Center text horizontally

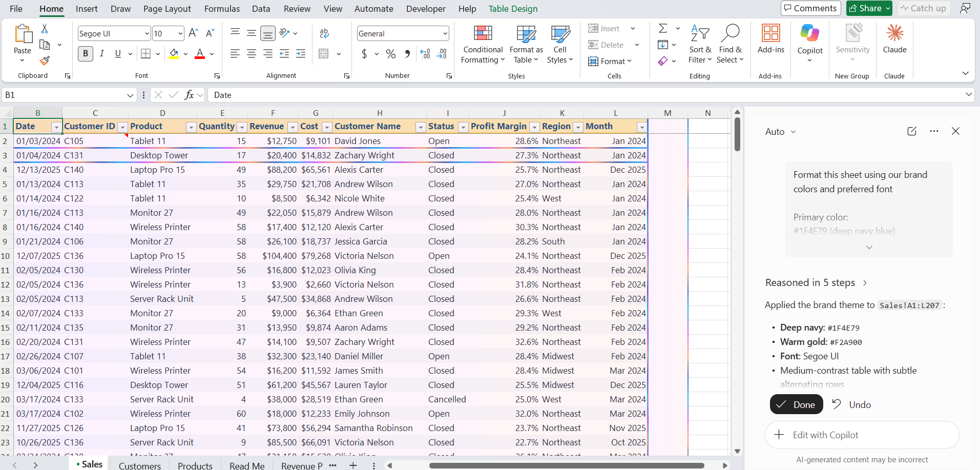pos(252,53)
